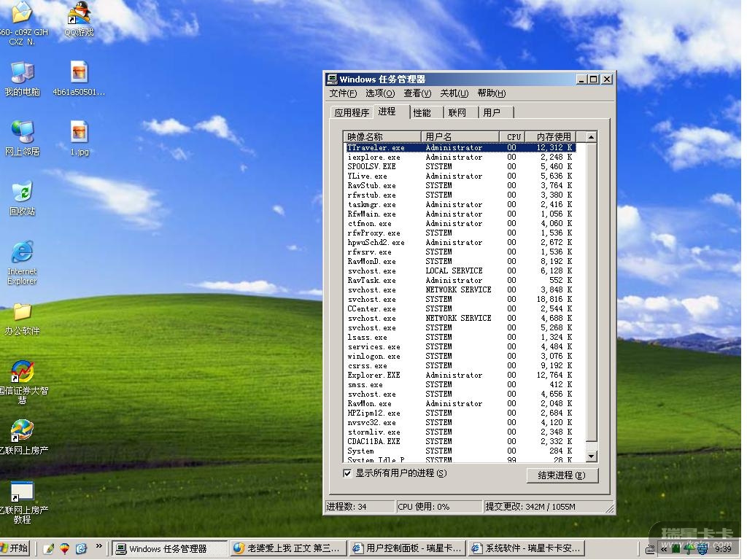The height and width of the screenshot is (560, 747).
Task: Open the 查看(V) menu
Action: [x=417, y=93]
